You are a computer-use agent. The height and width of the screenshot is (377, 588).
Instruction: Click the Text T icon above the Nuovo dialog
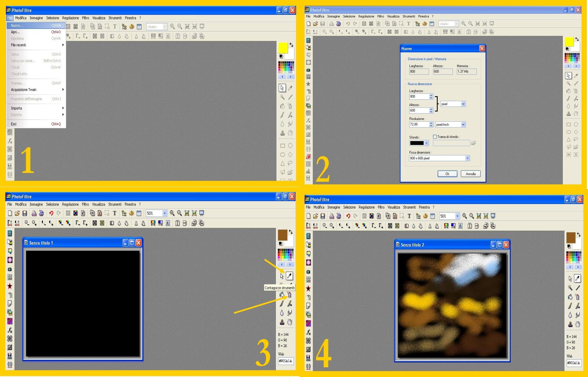409,24
